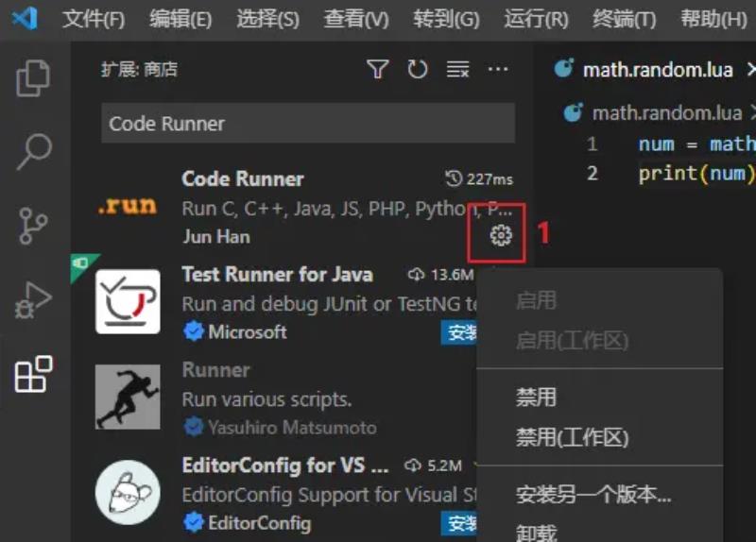Focus the Code Runner search box
The width and height of the screenshot is (756, 542).
click(308, 124)
